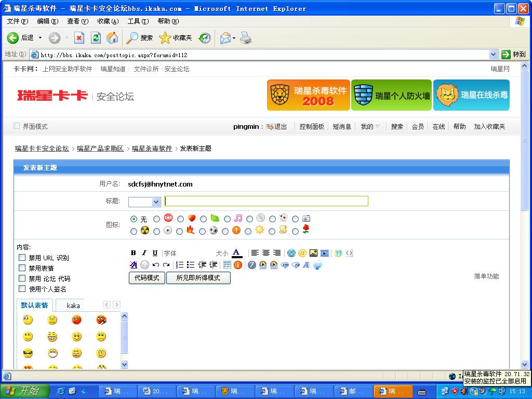The width and height of the screenshot is (532, 399).
Task: Toggle the 界面模式 checkbox
Action: 16,126
